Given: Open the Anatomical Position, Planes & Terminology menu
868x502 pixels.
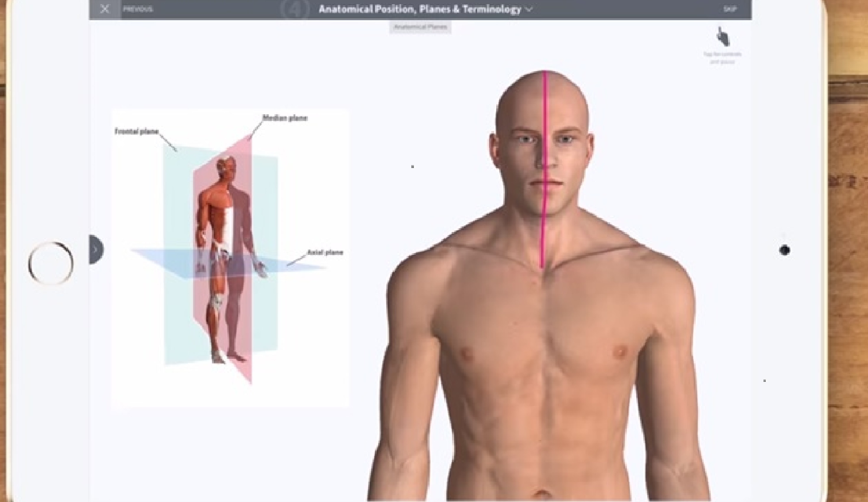Looking at the screenshot, I should click(420, 9).
